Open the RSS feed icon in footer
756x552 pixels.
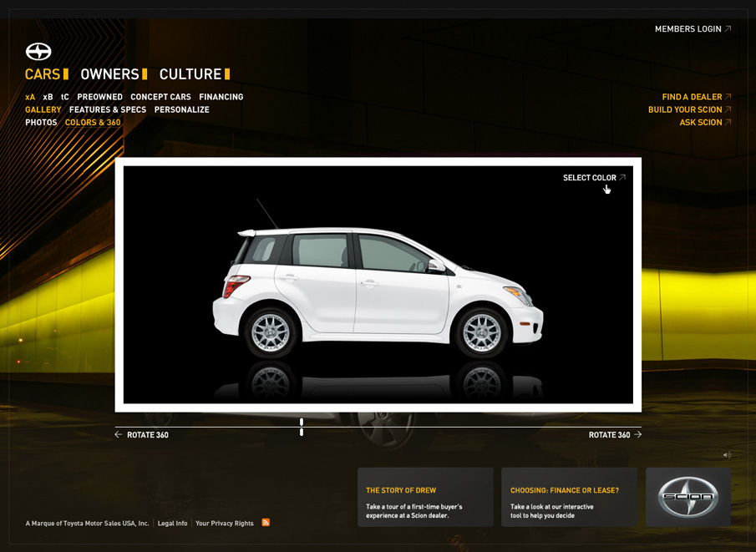(x=266, y=523)
